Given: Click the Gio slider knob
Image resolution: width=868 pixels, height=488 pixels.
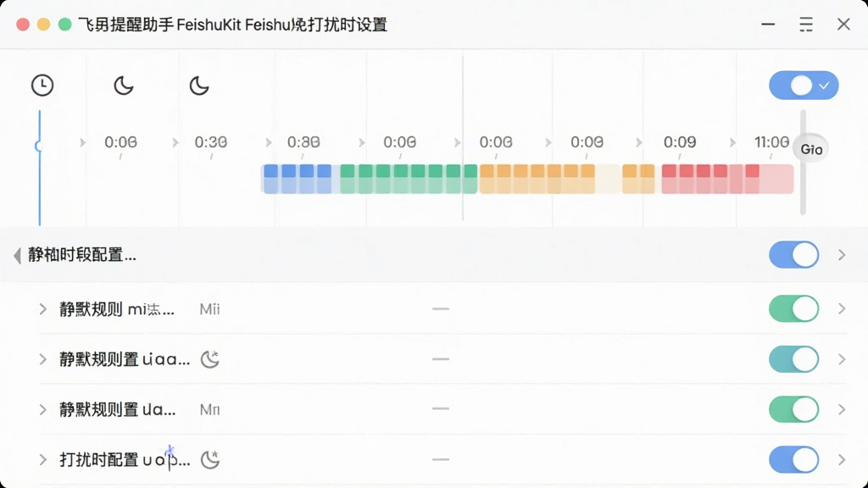Looking at the screenshot, I should (x=811, y=149).
